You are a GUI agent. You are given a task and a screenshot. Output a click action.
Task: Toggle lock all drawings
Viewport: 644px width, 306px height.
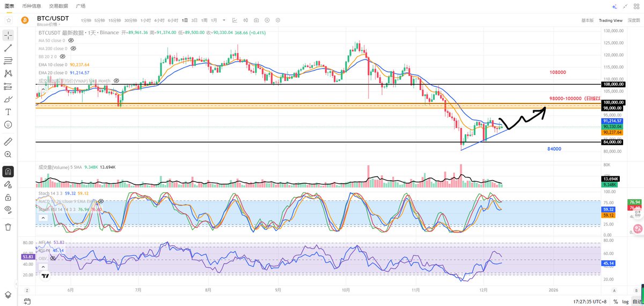tap(8, 197)
